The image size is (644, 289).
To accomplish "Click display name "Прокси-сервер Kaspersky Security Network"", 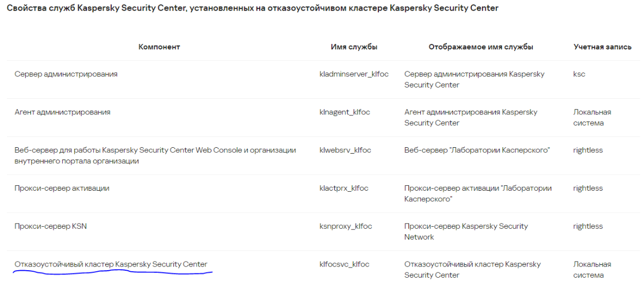I will (x=466, y=232).
